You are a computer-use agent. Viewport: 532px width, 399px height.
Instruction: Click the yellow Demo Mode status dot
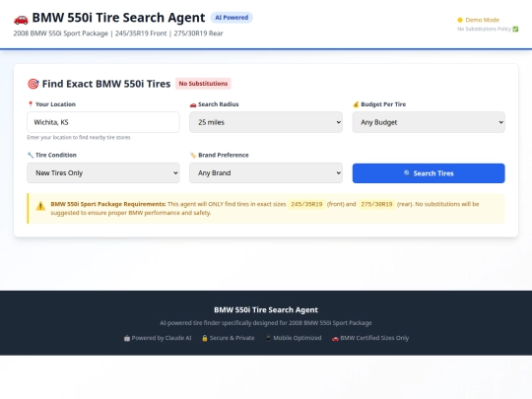(460, 20)
